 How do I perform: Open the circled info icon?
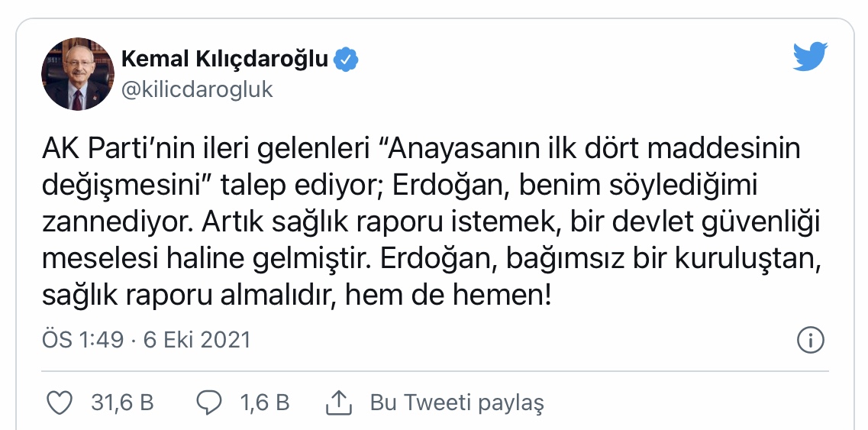(x=809, y=339)
